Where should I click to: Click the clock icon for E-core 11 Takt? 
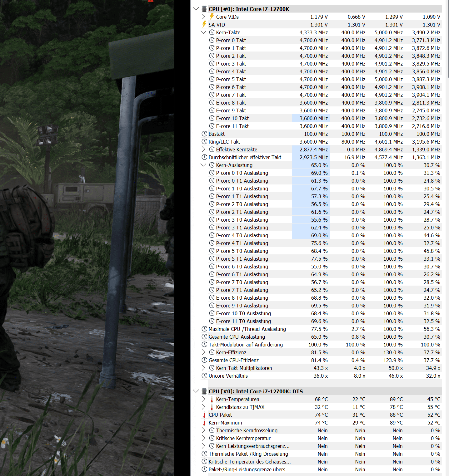[212, 126]
